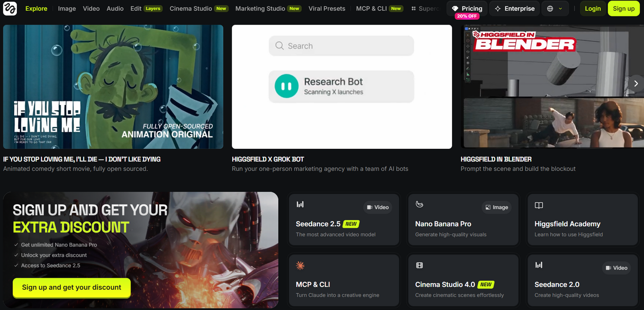Viewport: 644px width, 310px height.
Task: Click the book icon on Higgsfield Academy card
Action: click(x=539, y=206)
